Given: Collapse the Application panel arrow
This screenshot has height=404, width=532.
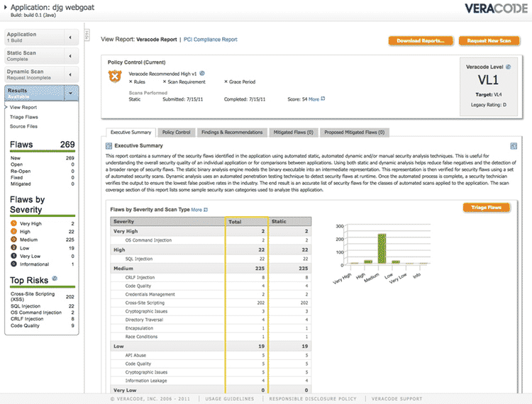Looking at the screenshot, I should tap(70, 38).
